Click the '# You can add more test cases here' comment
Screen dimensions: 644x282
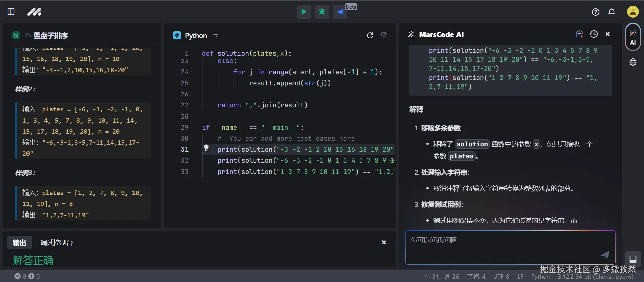tap(286, 138)
